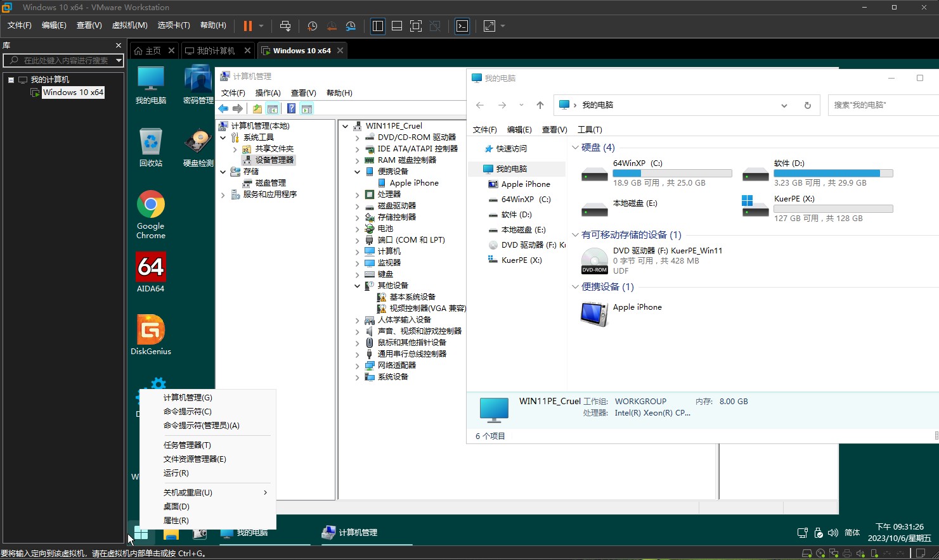Screen dimensions: 939x560
Task: Open the VMware console view icon
Action: click(462, 26)
